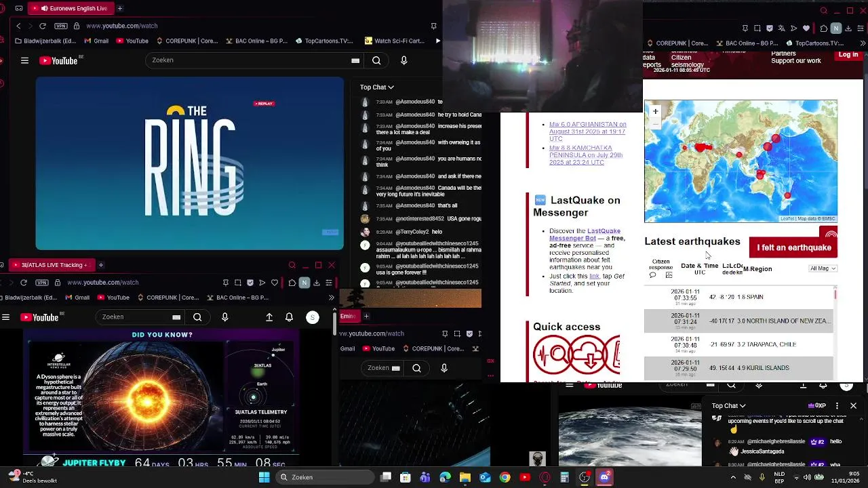Open downloads in 3I/ATLAS window toolbar
The image size is (868, 488).
coord(317,283)
